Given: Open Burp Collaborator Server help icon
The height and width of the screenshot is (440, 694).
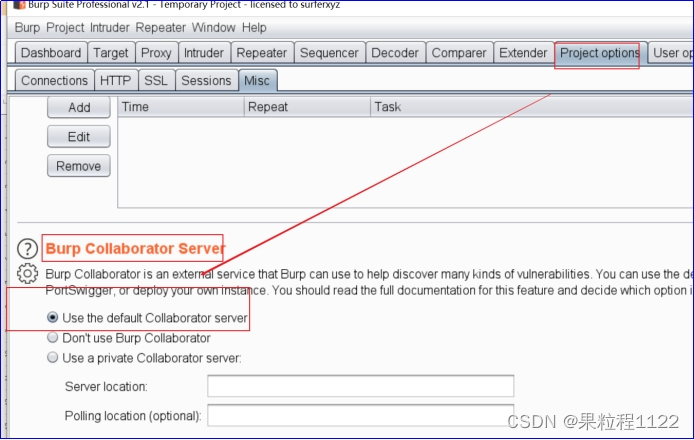Looking at the screenshot, I should [x=27, y=249].
